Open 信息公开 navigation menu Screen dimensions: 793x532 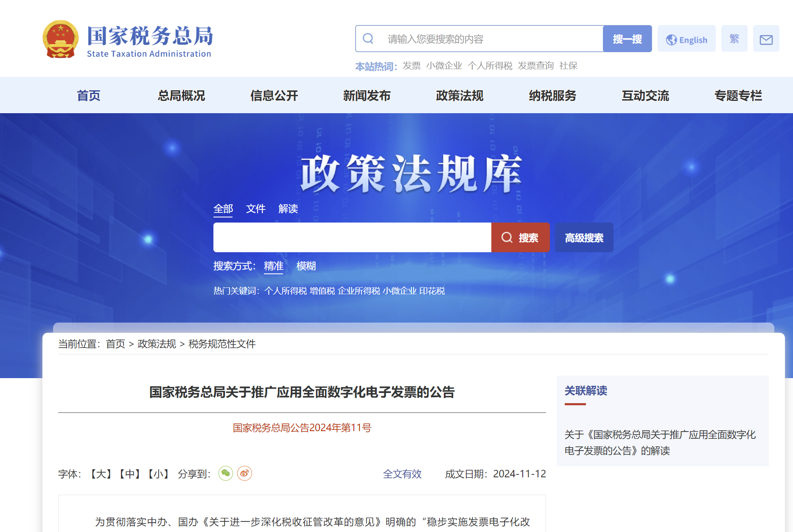tap(274, 95)
